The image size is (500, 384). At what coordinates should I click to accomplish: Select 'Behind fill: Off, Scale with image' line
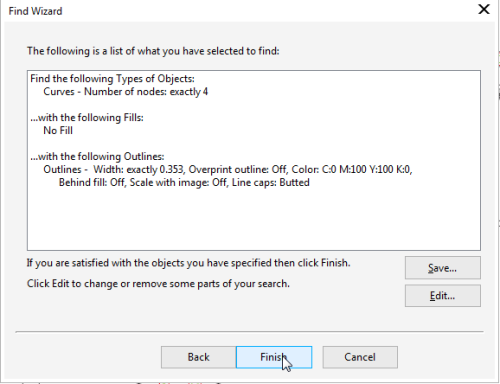click(x=184, y=183)
